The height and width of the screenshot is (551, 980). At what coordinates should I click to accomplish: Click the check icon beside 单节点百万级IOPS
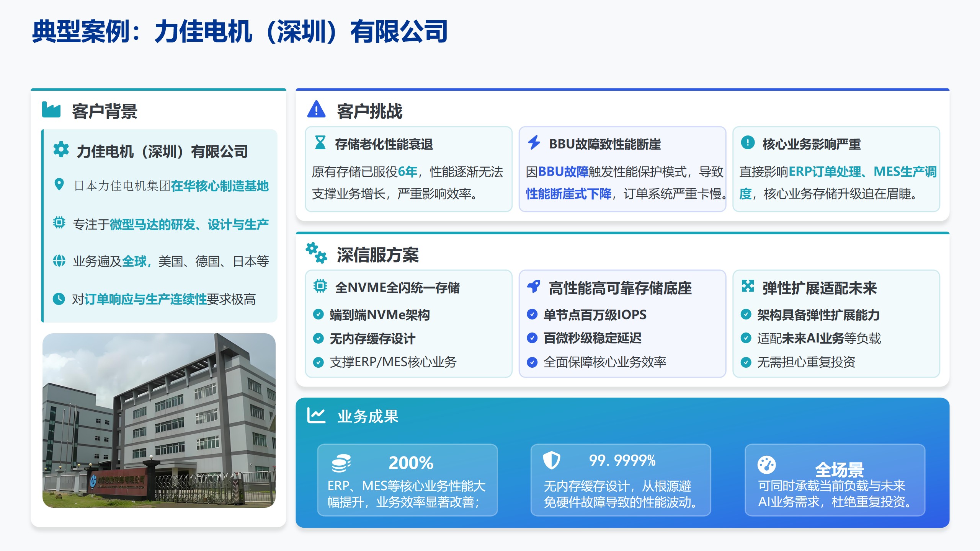532,315
